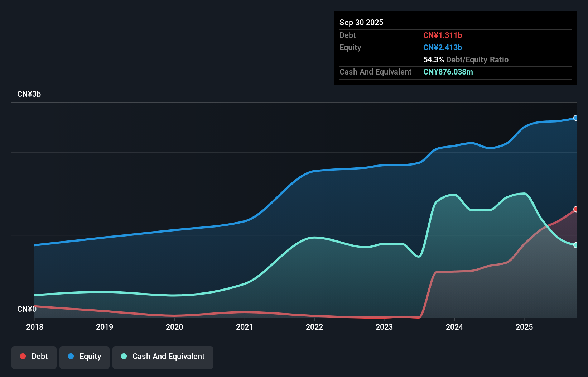588x377 pixels.
Task: Click the peak of the teal Cash curve
Action: pyautogui.click(x=524, y=194)
